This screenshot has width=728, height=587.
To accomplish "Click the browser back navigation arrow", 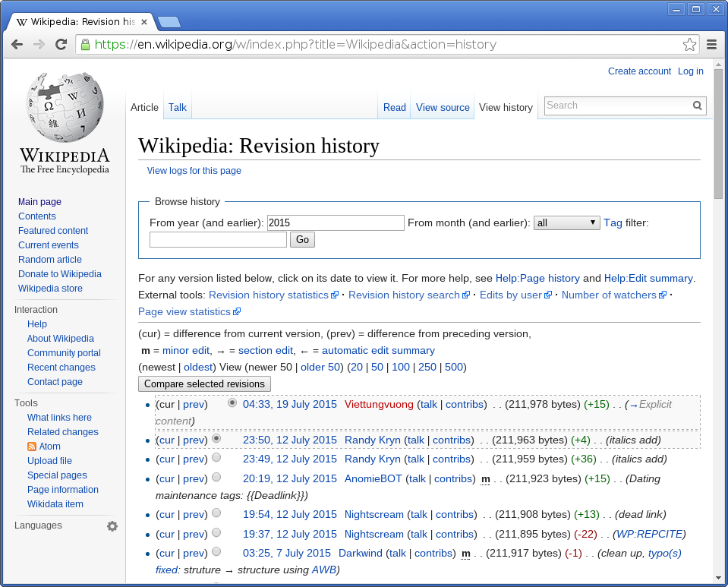I will pyautogui.click(x=17, y=44).
